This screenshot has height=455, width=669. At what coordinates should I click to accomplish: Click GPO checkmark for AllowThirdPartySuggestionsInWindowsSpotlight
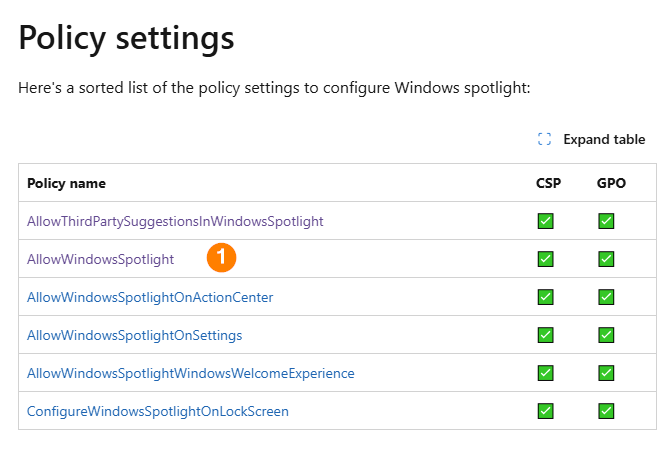(x=606, y=221)
